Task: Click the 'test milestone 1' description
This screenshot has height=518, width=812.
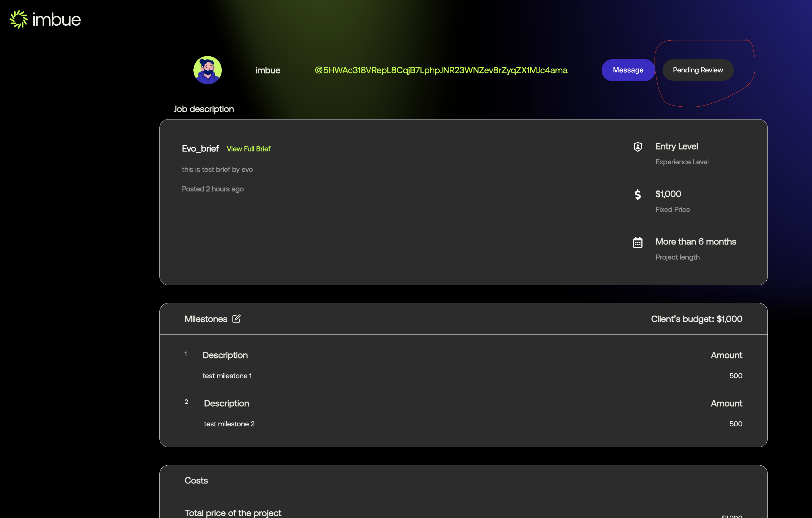Action: point(227,376)
